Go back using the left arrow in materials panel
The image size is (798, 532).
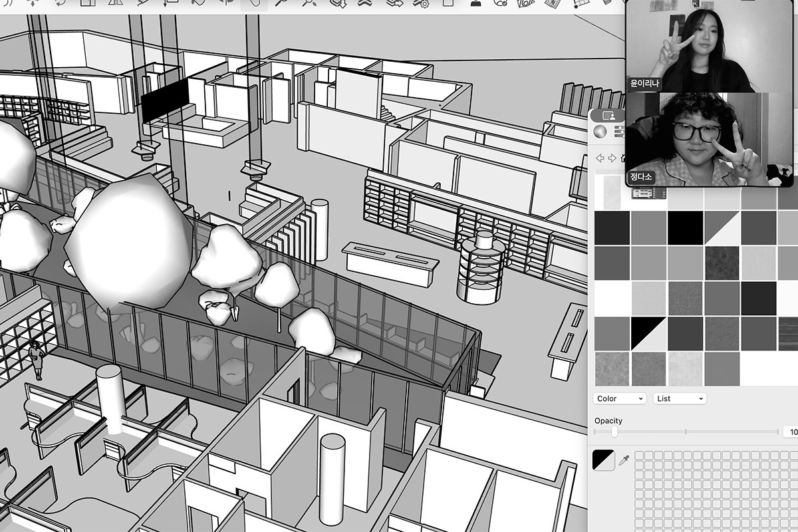pyautogui.click(x=600, y=158)
